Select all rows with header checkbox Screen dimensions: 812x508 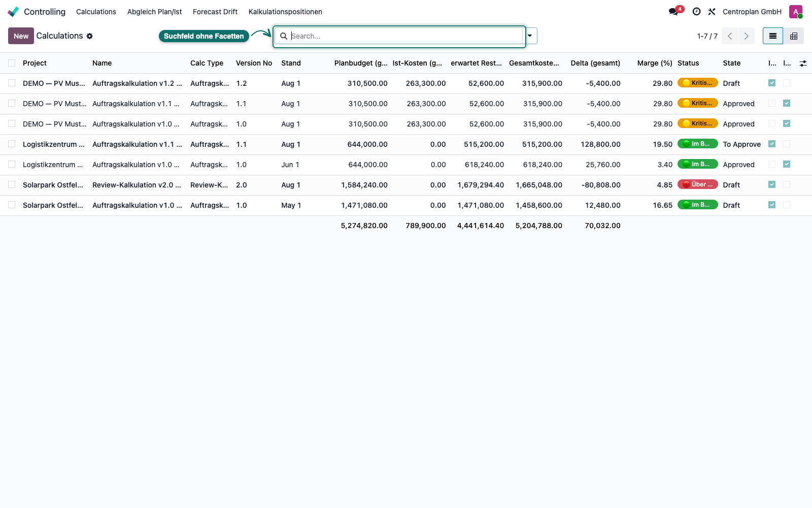(12, 63)
